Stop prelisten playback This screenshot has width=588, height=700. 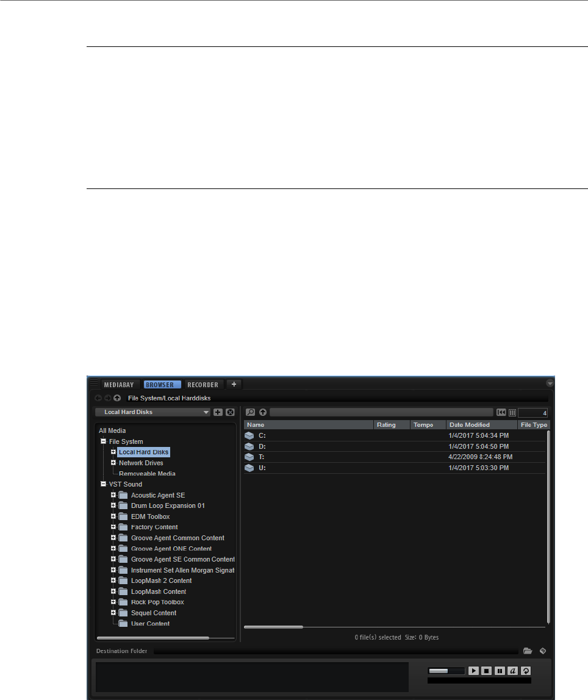click(487, 671)
